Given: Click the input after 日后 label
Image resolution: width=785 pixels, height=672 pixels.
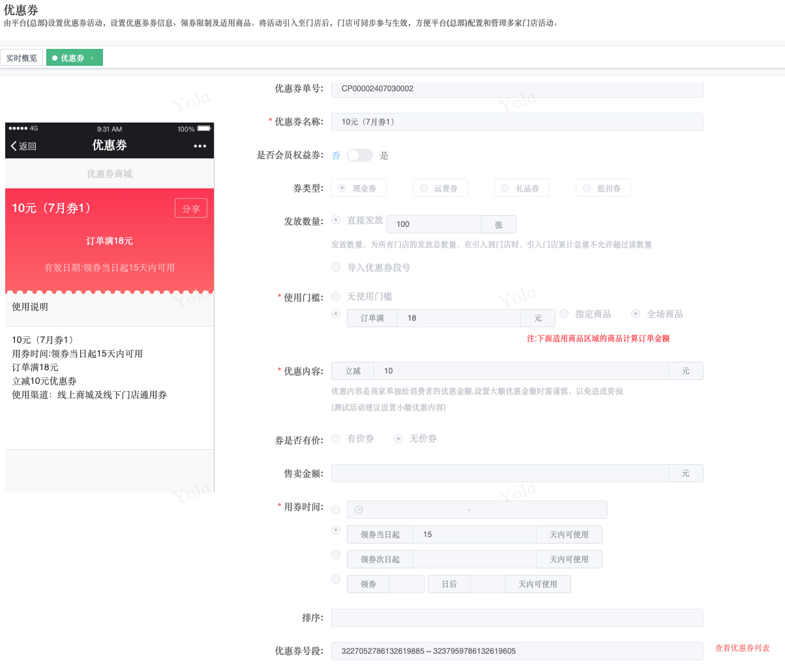Looking at the screenshot, I should coord(488,584).
